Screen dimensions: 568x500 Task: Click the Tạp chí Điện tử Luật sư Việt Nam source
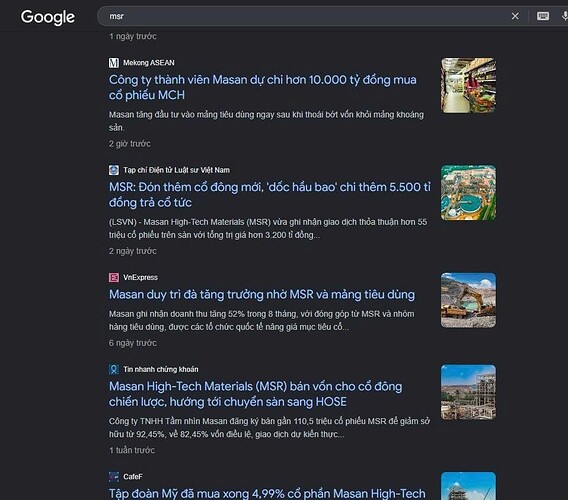pyautogui.click(x=176, y=170)
